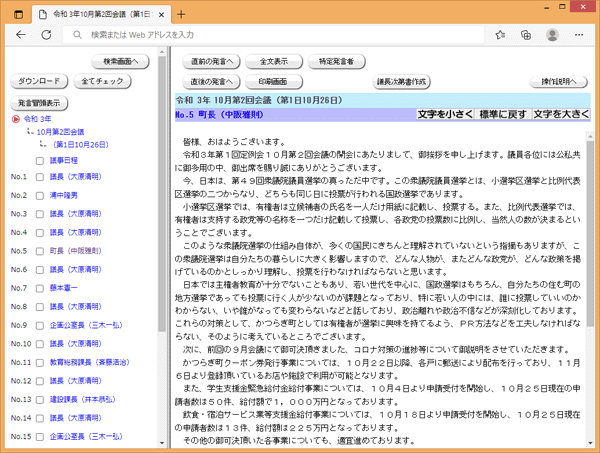Check the No.9 企画公室長 checkbox
This screenshot has height=453, width=600.
click(x=40, y=326)
